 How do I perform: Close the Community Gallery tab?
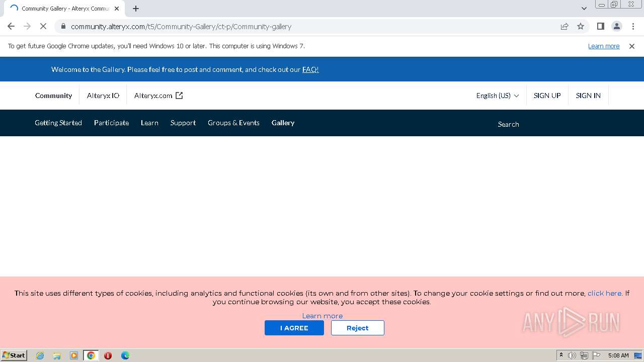coord(117,9)
